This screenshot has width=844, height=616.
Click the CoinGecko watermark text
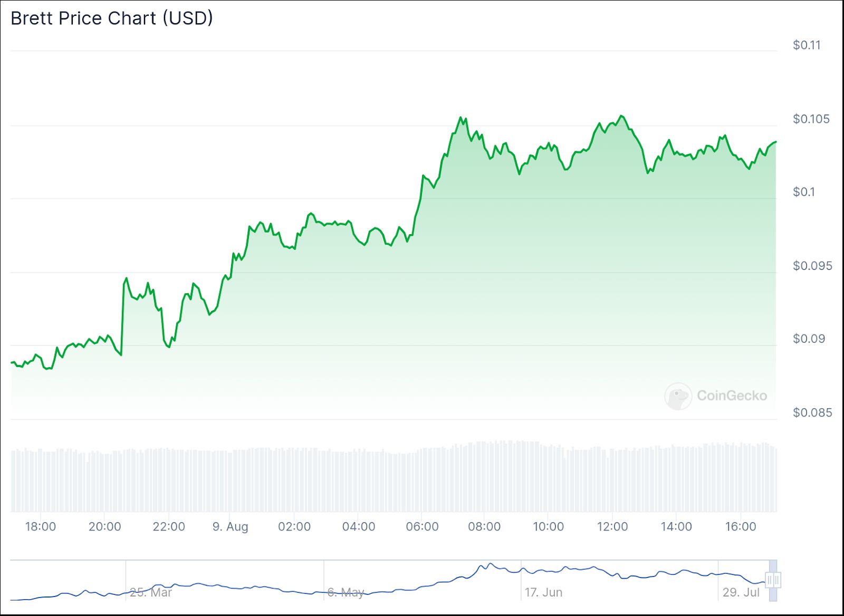pos(732,396)
